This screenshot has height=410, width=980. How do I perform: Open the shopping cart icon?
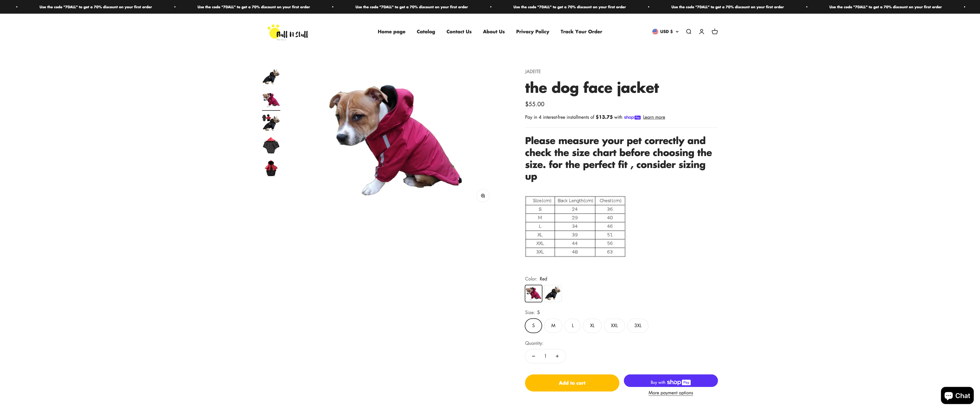[715, 32]
